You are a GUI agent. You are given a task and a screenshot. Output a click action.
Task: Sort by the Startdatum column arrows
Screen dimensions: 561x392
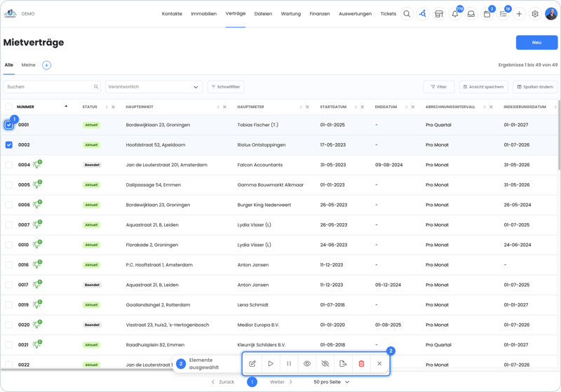(356, 107)
